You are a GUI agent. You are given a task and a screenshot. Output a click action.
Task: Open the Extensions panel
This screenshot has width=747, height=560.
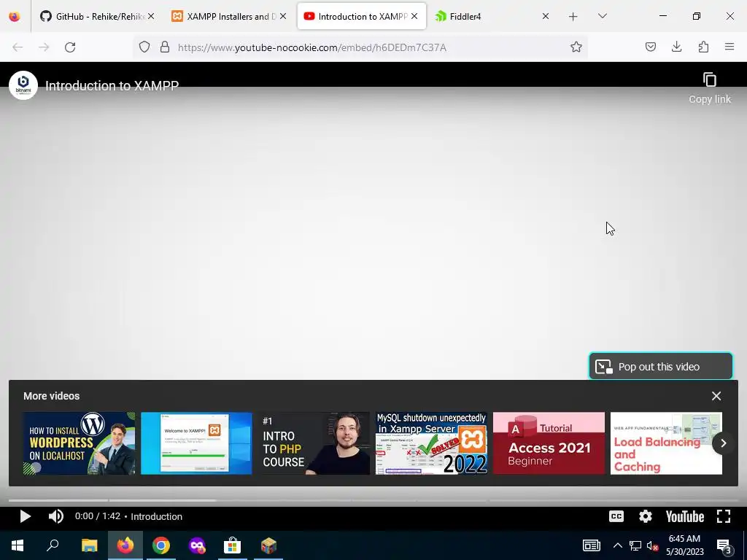click(703, 47)
